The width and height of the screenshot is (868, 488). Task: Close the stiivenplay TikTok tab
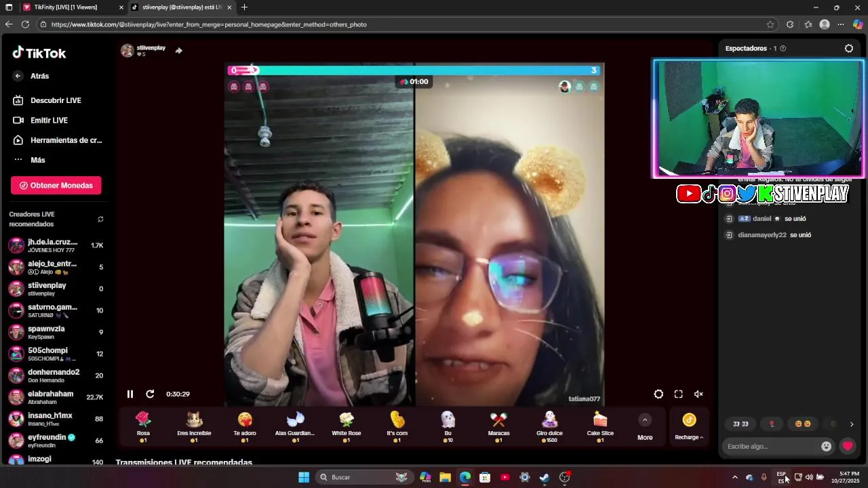click(x=229, y=7)
